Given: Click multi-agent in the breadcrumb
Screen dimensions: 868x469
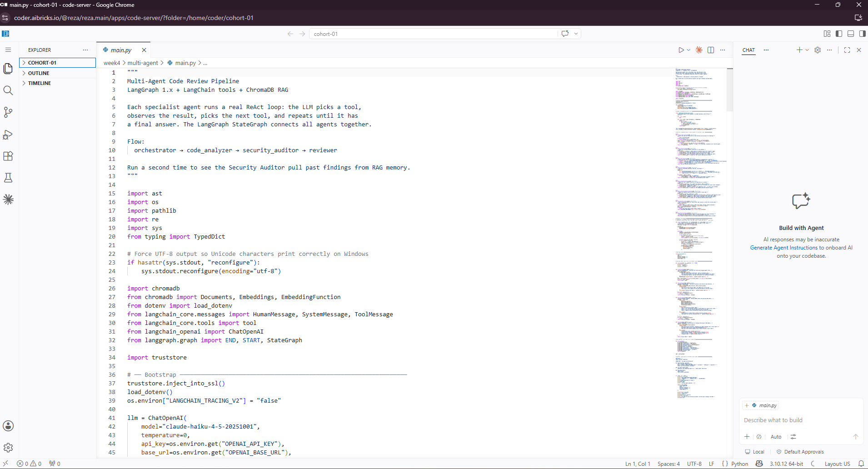Looking at the screenshot, I should click(143, 63).
